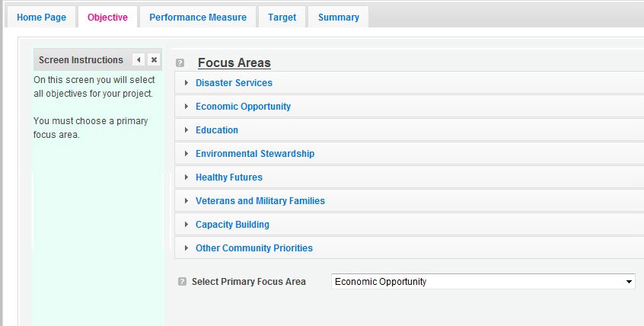Go to the Home Page tab
This screenshot has height=326, width=644.
(x=41, y=18)
